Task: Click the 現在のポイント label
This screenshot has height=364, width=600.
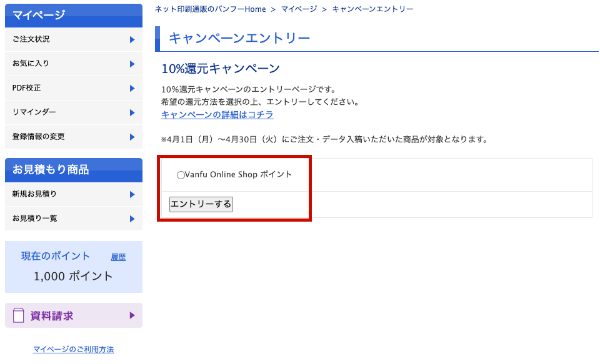Action: (x=56, y=256)
